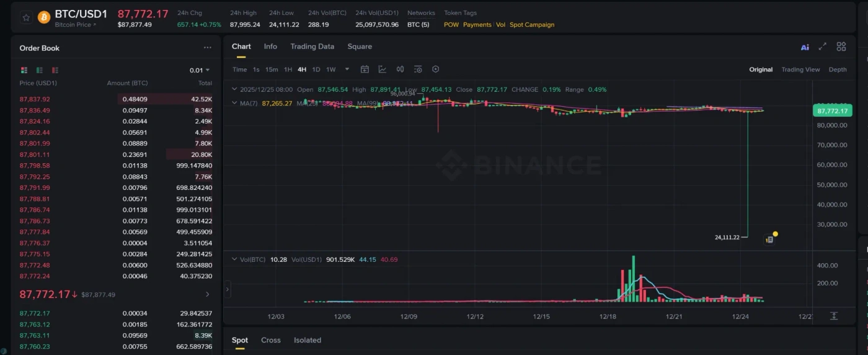Click the Payments token tag
The width and height of the screenshot is (868, 355).
coord(477,25)
